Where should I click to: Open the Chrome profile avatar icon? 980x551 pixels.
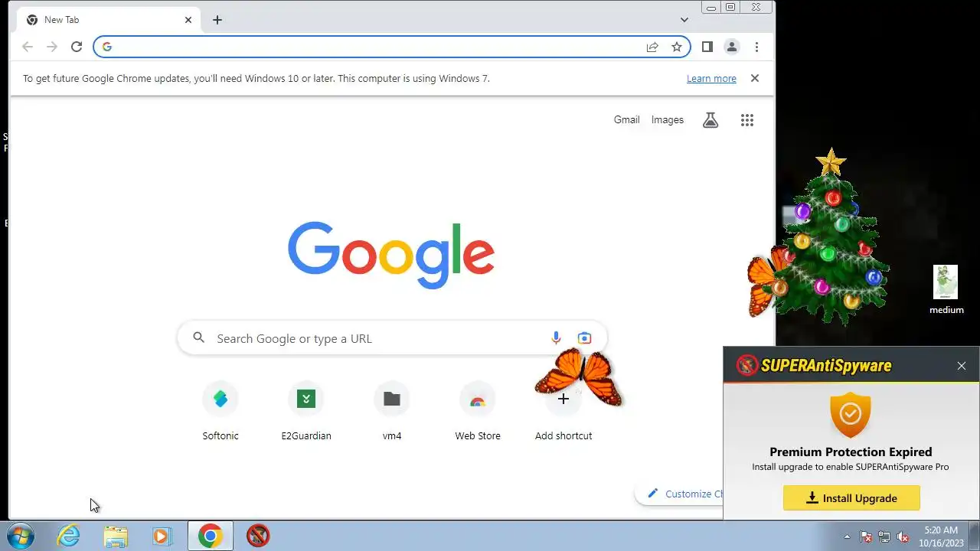[x=732, y=47]
